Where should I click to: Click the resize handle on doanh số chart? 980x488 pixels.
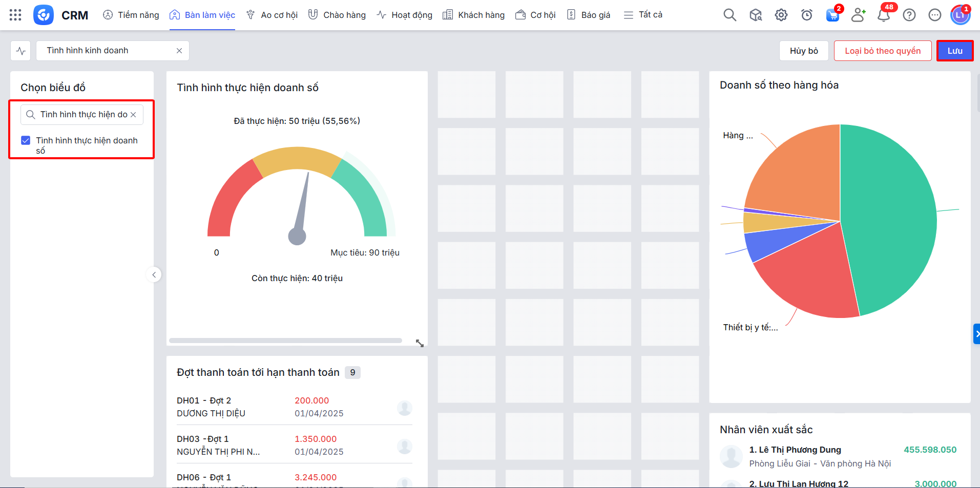point(420,343)
